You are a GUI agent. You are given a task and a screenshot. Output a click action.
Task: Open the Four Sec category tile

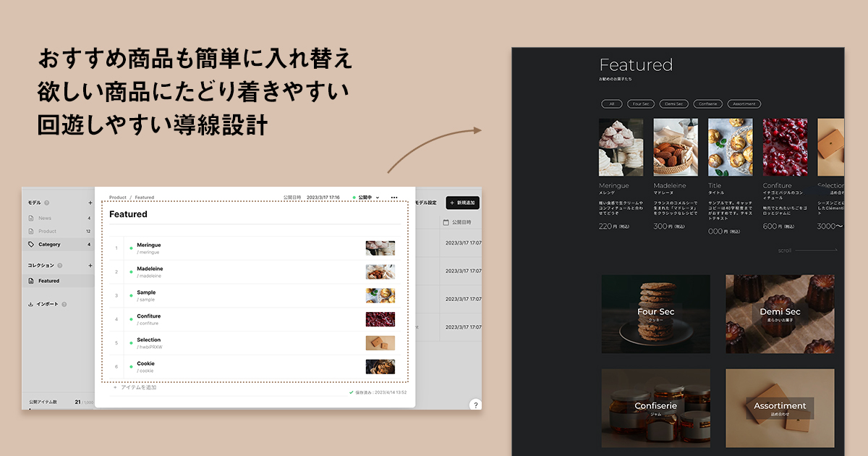(656, 314)
